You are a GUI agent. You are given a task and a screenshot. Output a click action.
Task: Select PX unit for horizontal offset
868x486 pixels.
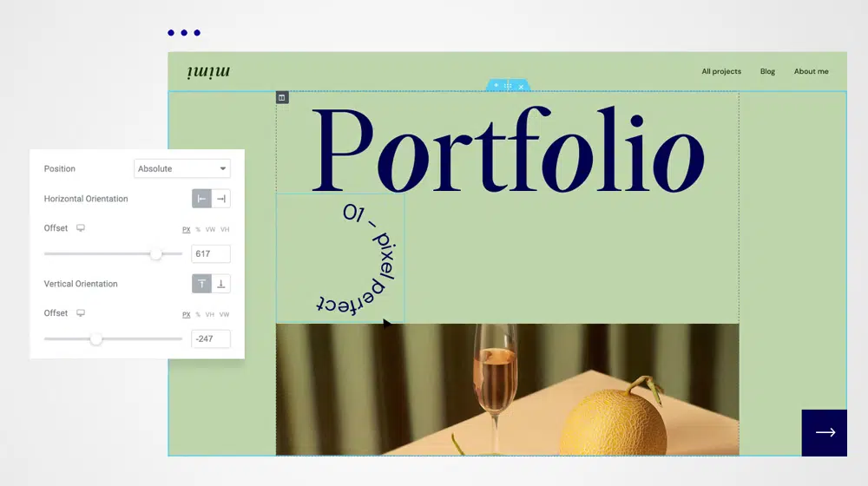point(186,230)
